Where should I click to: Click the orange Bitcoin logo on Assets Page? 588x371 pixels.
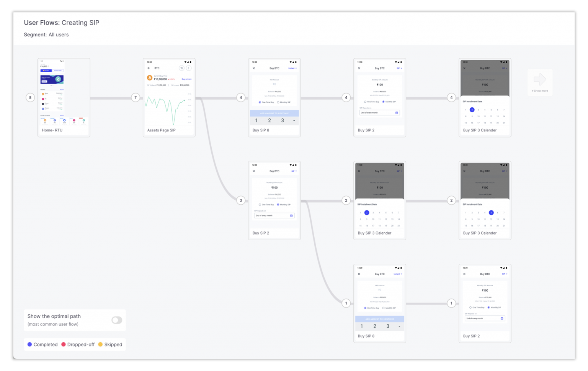point(150,78)
